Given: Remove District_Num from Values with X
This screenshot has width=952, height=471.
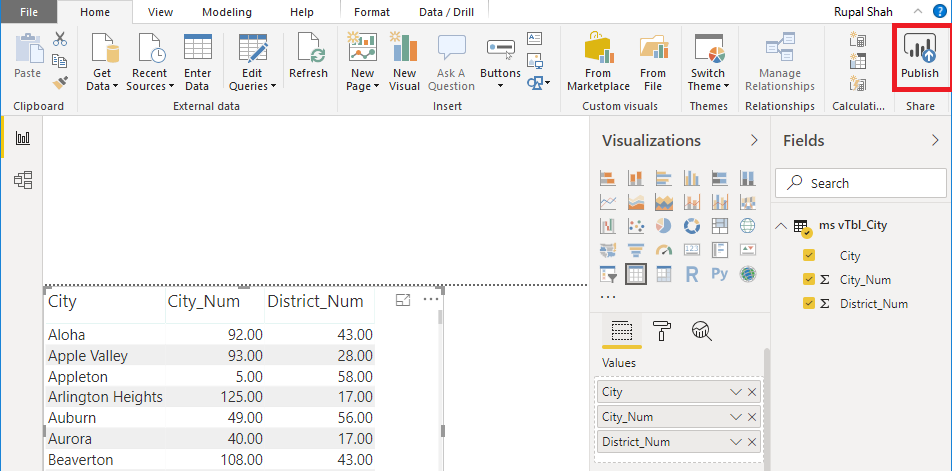Looking at the screenshot, I should click(752, 442).
